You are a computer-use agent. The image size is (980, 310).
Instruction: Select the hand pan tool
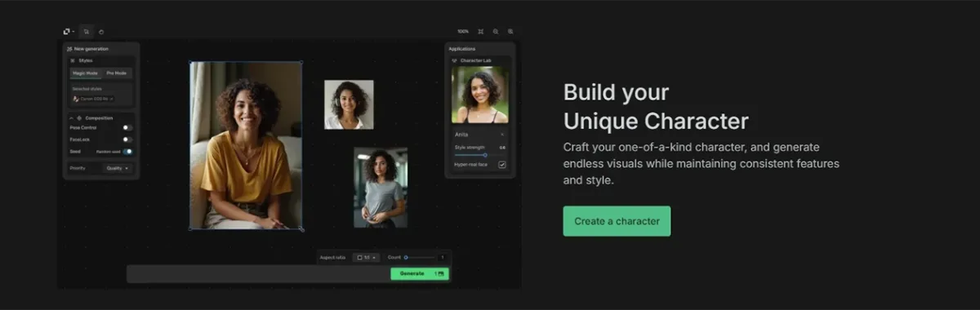(101, 32)
